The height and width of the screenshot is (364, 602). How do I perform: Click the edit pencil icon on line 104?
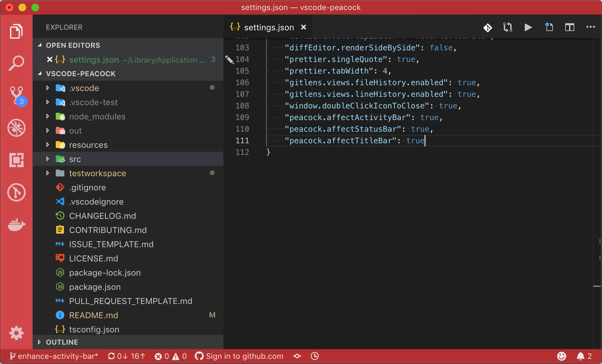(x=229, y=59)
